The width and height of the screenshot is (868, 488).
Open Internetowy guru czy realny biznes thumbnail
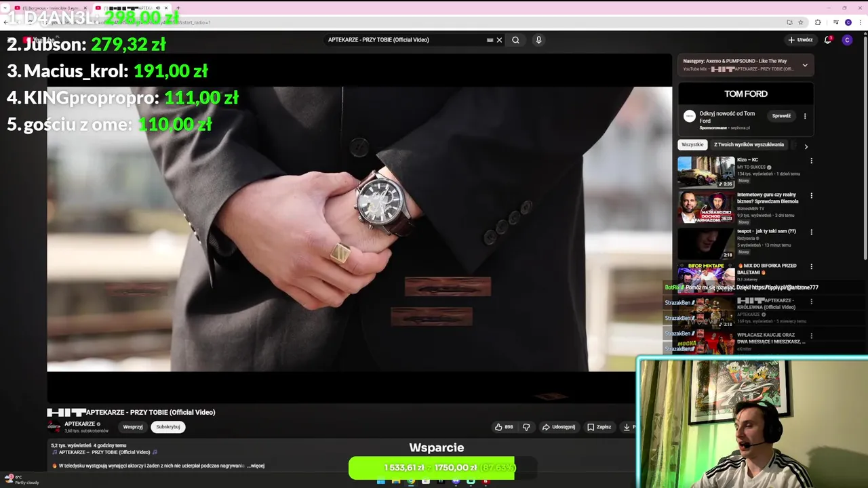point(706,207)
